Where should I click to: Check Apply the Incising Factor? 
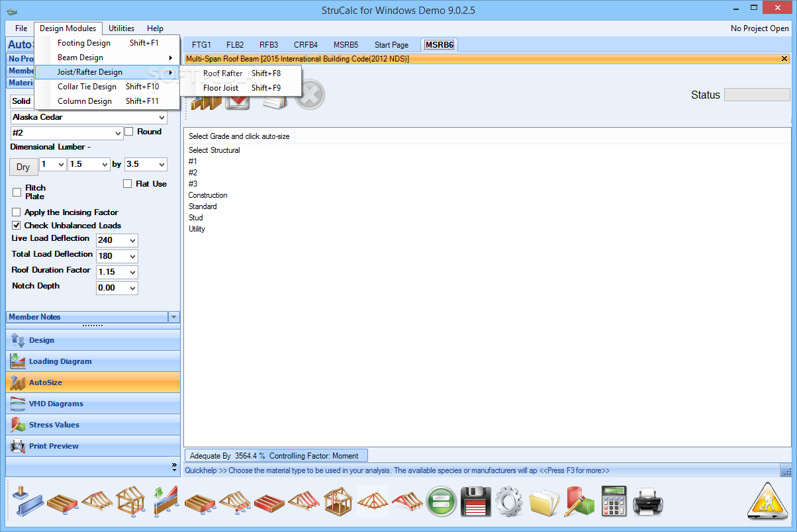point(17,212)
